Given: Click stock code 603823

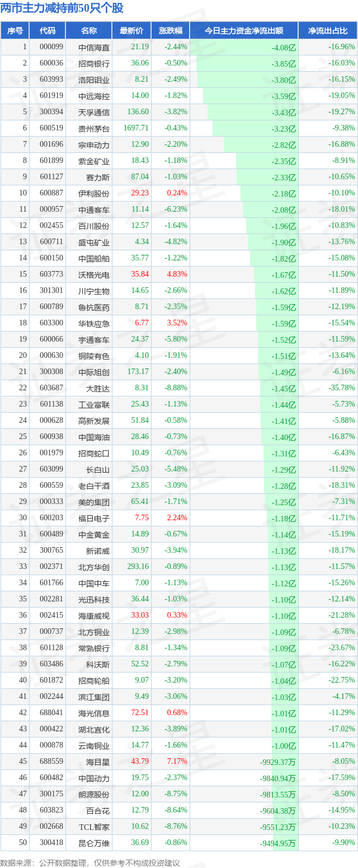Looking at the screenshot, I should [x=51, y=810].
